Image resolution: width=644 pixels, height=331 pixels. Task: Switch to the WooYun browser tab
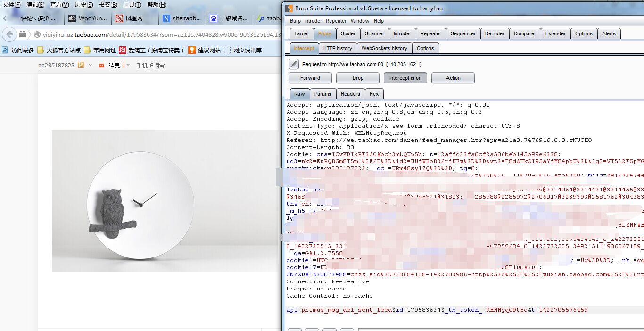point(88,18)
